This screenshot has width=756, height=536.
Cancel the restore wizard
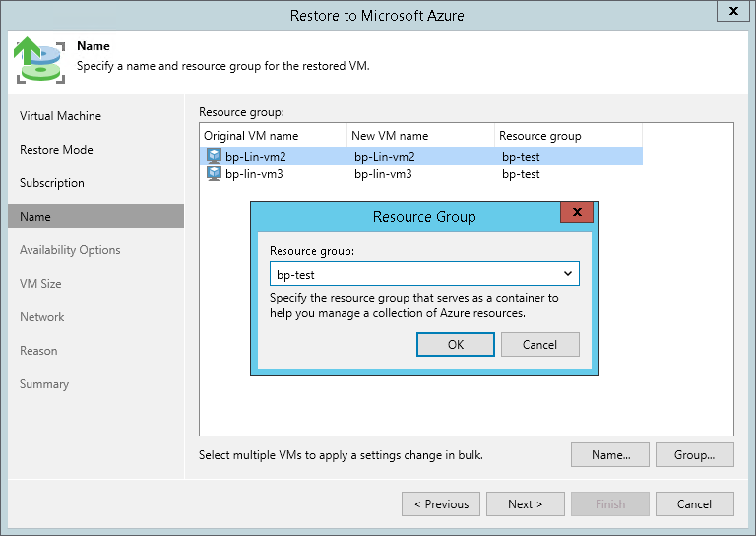tap(695, 504)
